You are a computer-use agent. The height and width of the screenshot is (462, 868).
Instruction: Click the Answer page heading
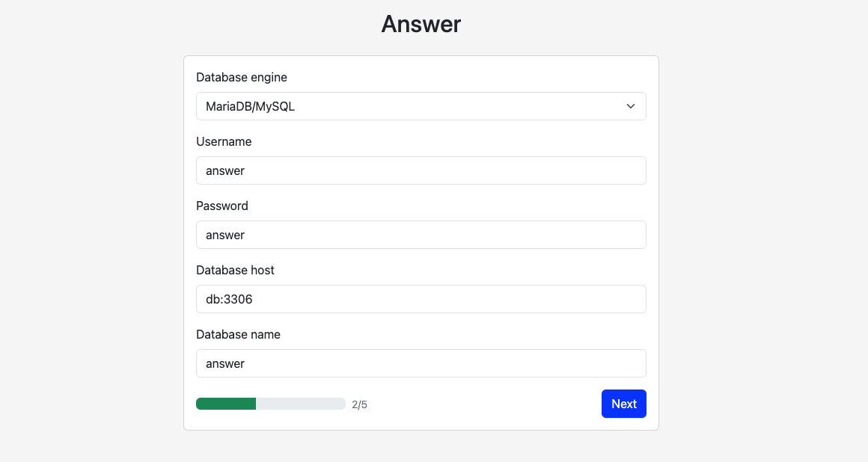pos(421,24)
